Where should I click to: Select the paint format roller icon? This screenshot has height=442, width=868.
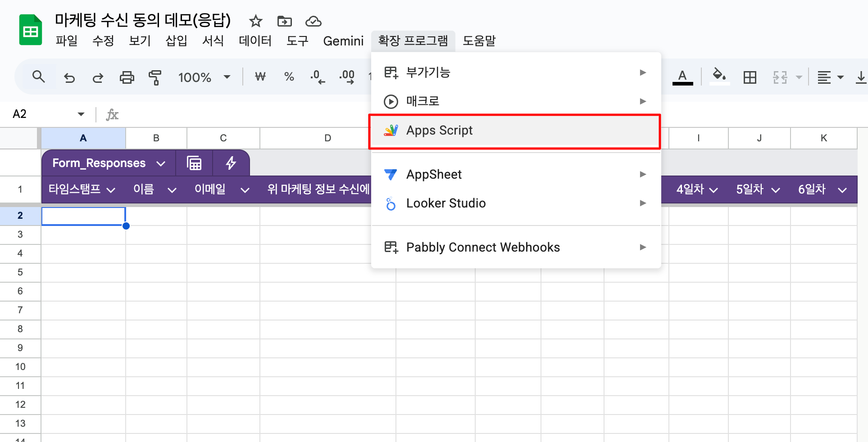[155, 77]
